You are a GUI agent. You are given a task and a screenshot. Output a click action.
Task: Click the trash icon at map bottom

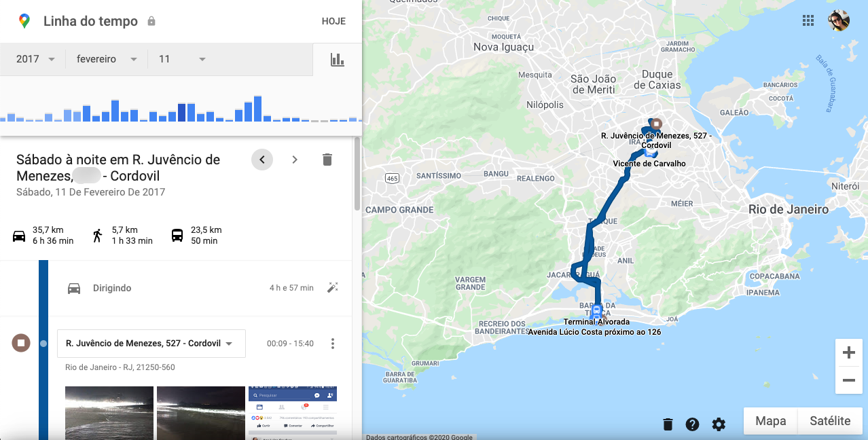point(668,424)
